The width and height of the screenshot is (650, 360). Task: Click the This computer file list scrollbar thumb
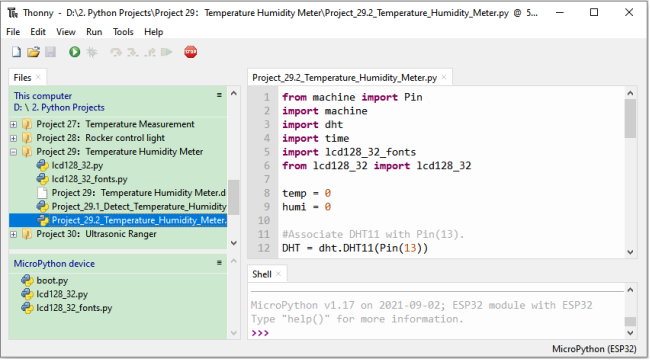click(x=233, y=197)
